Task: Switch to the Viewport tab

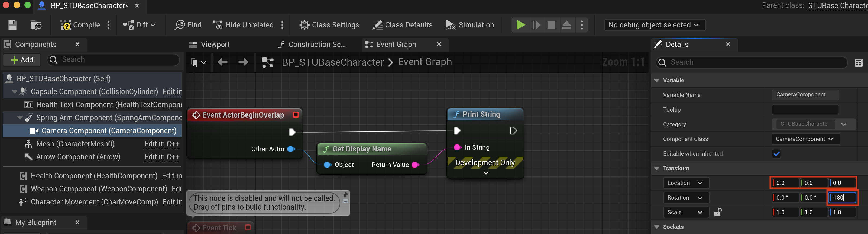Action: point(209,44)
